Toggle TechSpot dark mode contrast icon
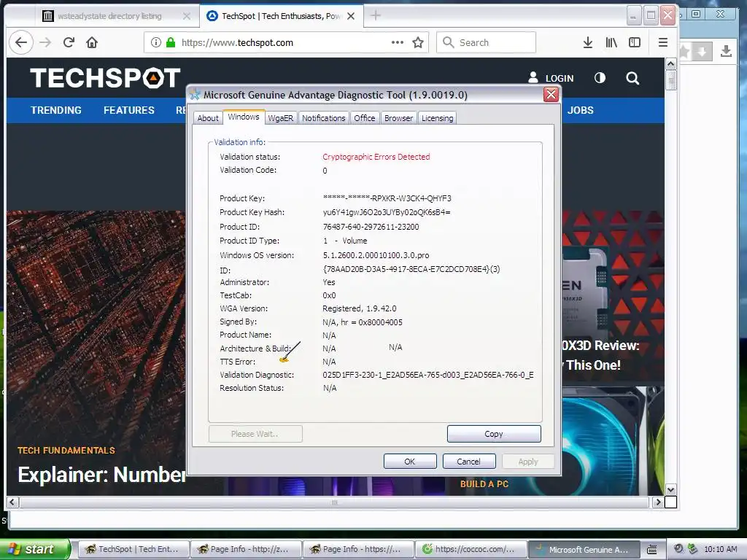747x560 pixels. tap(600, 77)
